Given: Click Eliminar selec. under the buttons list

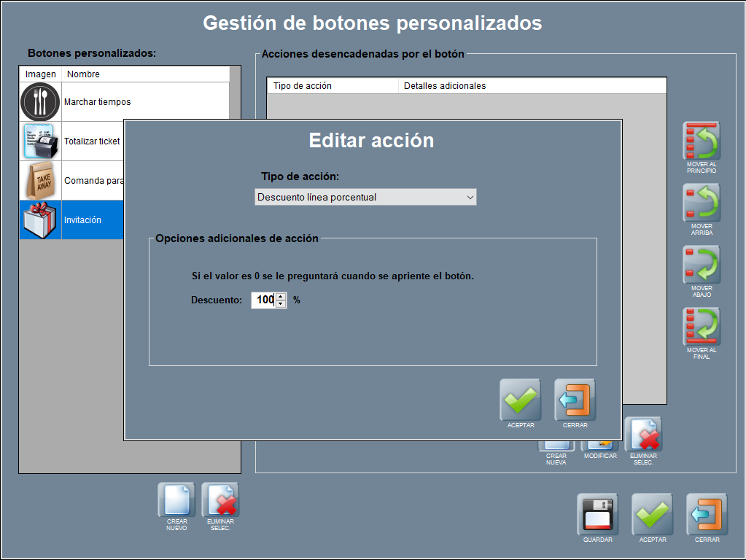Looking at the screenshot, I should 220,500.
